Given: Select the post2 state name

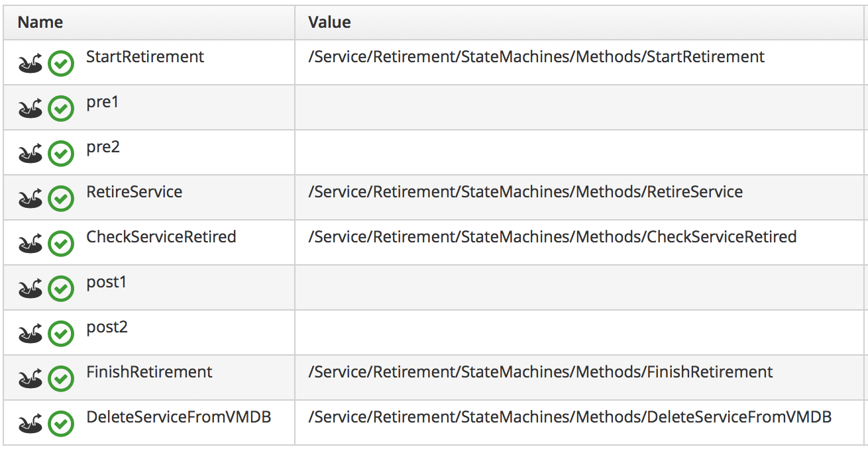Looking at the screenshot, I should click(107, 327).
